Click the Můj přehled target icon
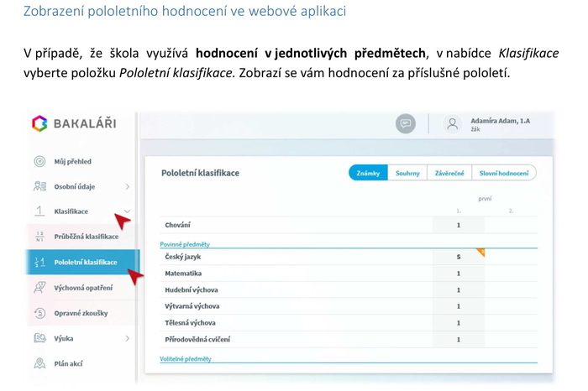This screenshot has width=588, height=391. 39,161
